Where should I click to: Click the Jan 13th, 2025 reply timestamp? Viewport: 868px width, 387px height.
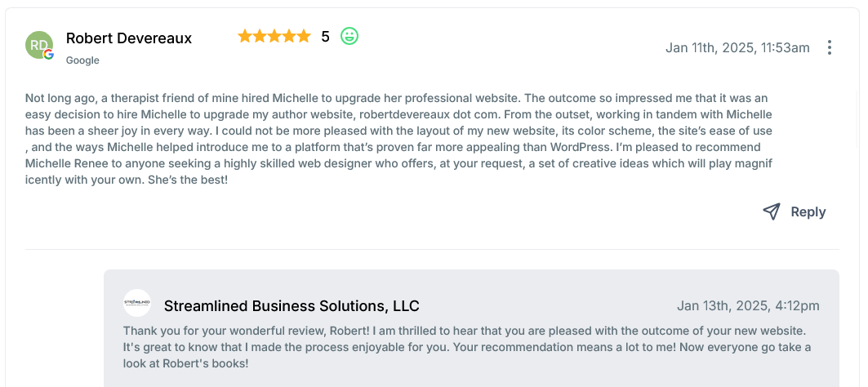(x=748, y=306)
